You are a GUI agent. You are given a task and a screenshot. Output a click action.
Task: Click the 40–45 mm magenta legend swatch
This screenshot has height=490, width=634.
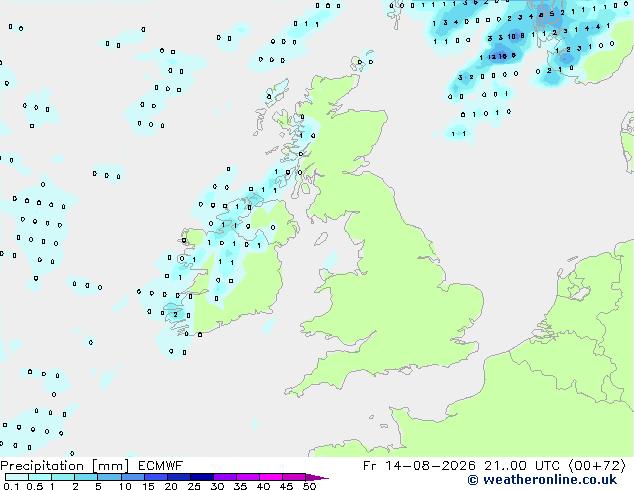pos(271,477)
